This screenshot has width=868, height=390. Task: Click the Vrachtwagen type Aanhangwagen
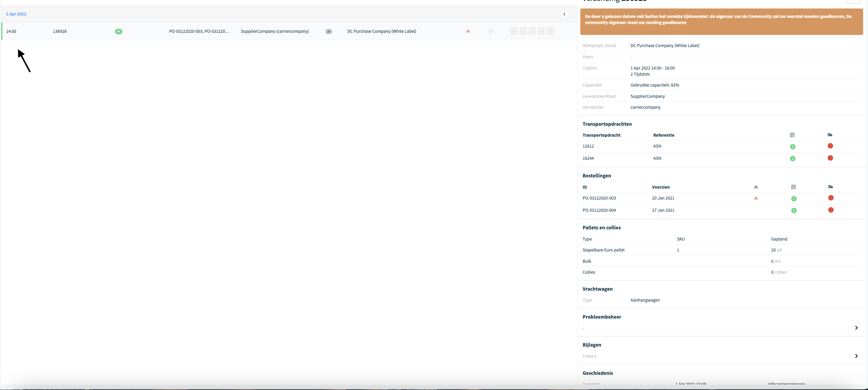645,300
